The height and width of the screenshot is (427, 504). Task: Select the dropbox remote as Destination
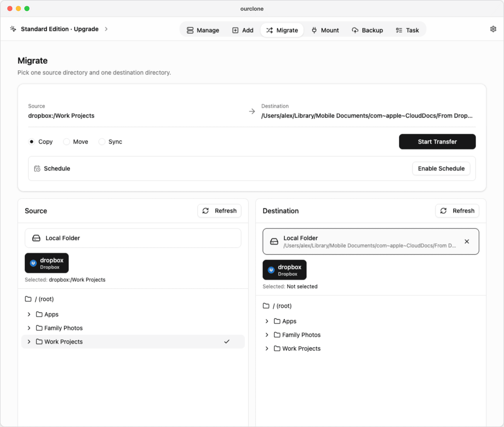285,270
